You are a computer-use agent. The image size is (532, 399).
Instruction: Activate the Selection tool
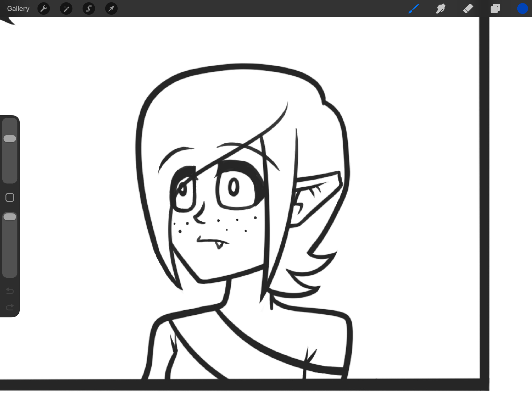click(x=89, y=9)
